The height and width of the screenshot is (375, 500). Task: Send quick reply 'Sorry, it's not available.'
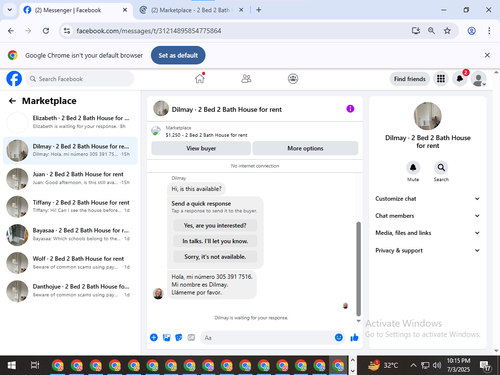click(x=215, y=257)
